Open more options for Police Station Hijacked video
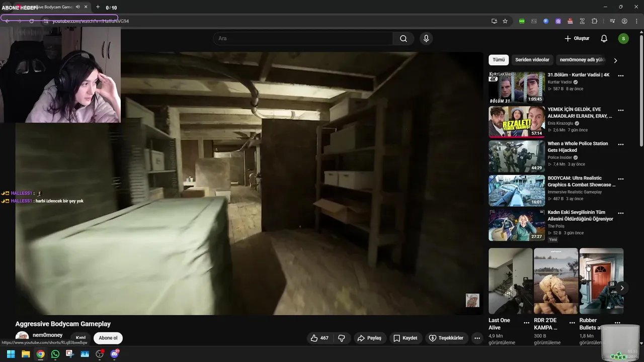644x362 pixels. click(621, 144)
